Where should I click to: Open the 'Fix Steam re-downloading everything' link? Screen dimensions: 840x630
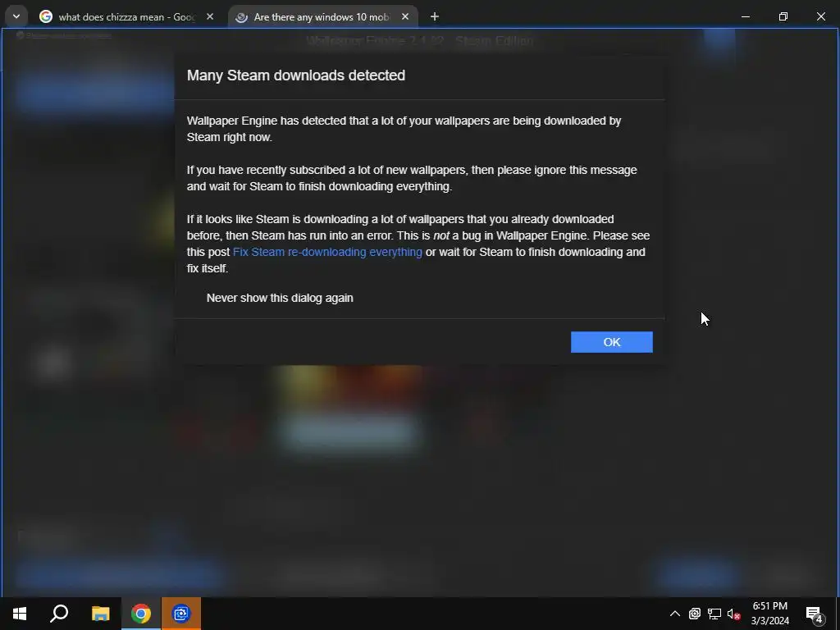tap(327, 252)
